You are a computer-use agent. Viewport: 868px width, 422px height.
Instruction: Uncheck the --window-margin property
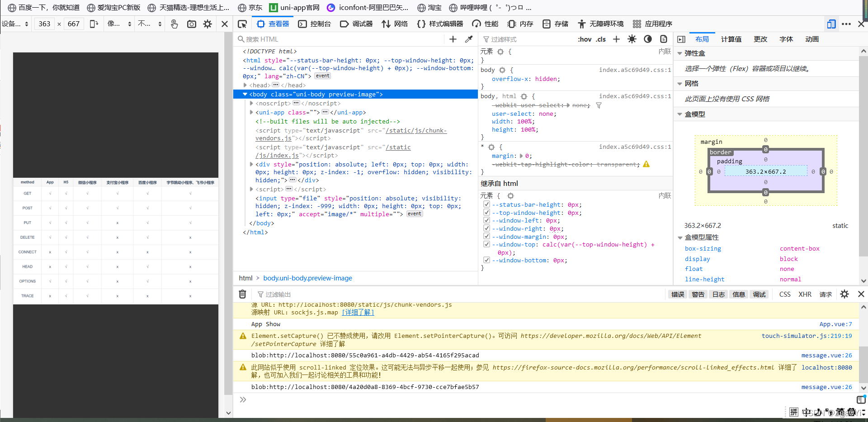486,236
